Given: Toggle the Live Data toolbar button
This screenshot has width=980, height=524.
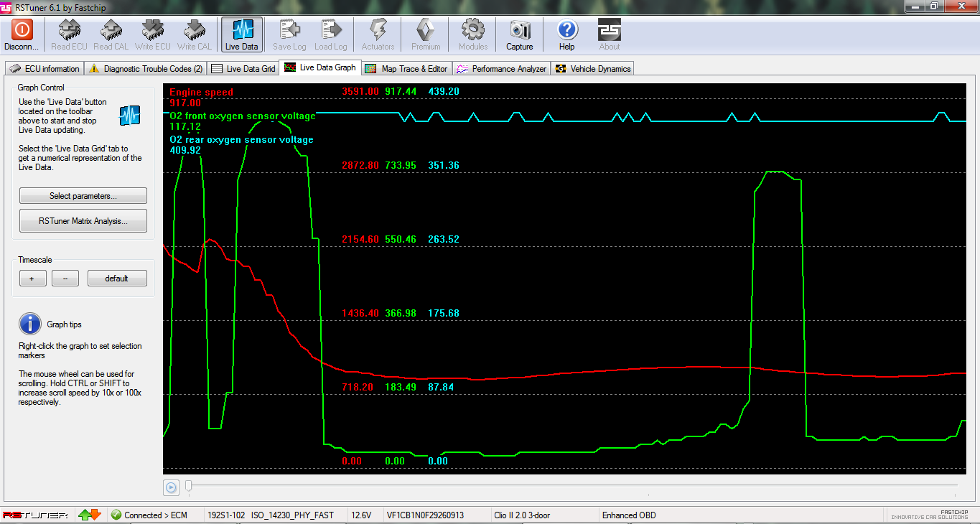Looking at the screenshot, I should pos(241,30).
